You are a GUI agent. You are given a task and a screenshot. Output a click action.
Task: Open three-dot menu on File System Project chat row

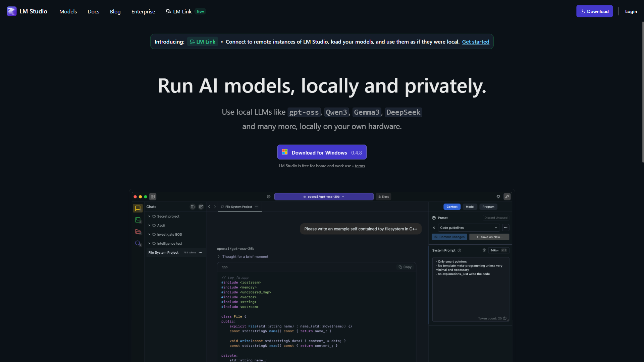201,253
